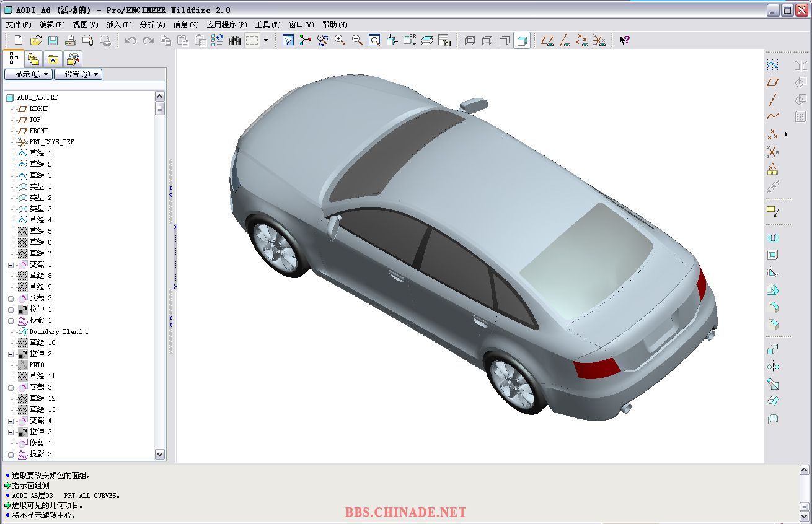
Task: Expand the 拉伸 2 tree node
Action: coord(11,354)
